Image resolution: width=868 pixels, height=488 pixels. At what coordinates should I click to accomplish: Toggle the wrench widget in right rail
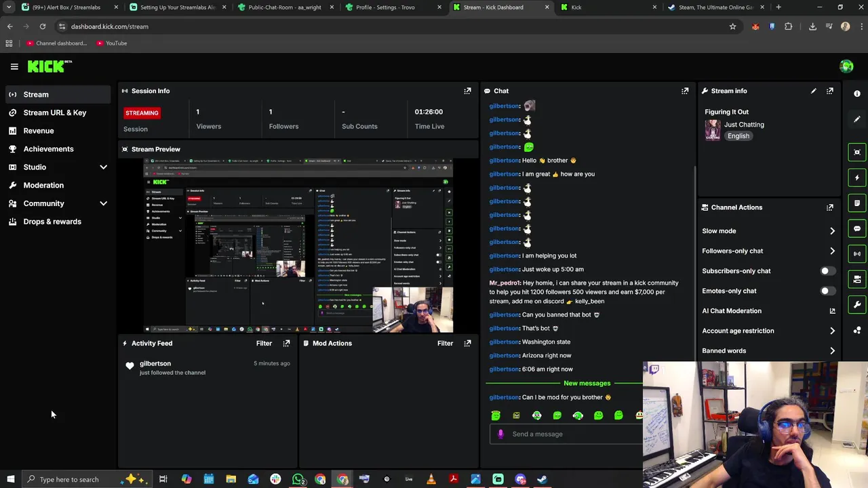point(857,304)
